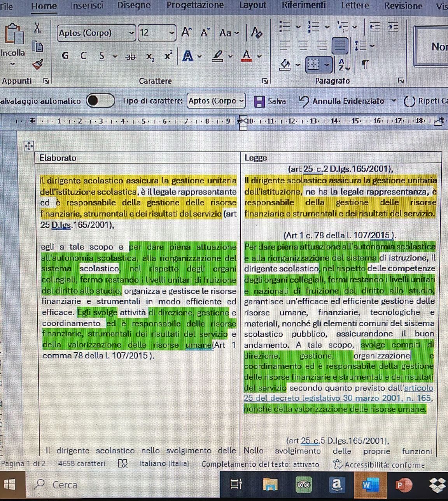Image resolution: width=448 pixels, height=501 pixels.
Task: Toggle underline with the S button
Action: tap(102, 56)
